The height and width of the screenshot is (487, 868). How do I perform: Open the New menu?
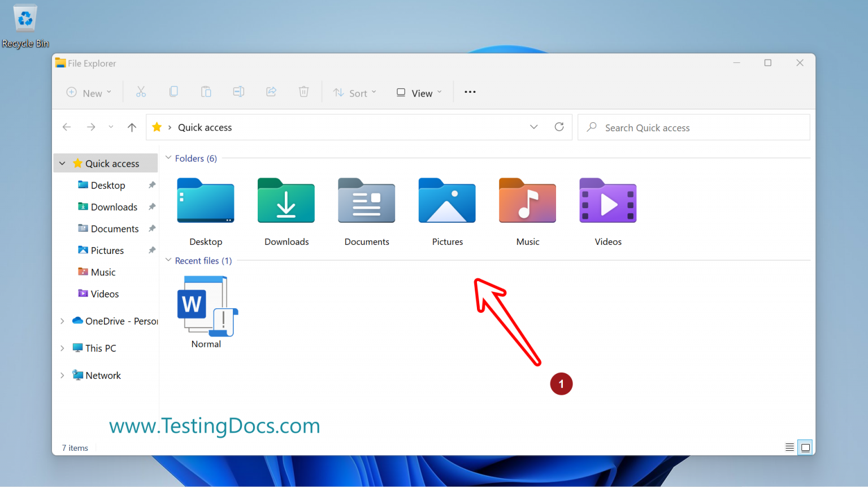(89, 92)
